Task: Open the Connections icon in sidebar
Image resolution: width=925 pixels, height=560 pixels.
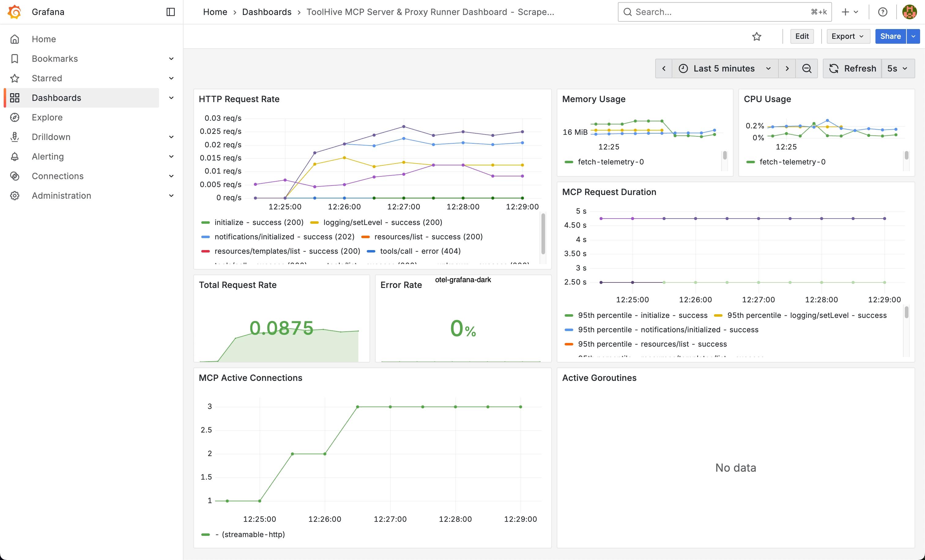Action: pyautogui.click(x=15, y=176)
